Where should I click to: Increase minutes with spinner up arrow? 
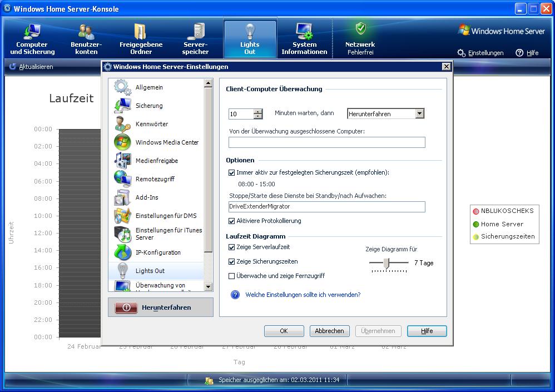pyautogui.click(x=259, y=111)
